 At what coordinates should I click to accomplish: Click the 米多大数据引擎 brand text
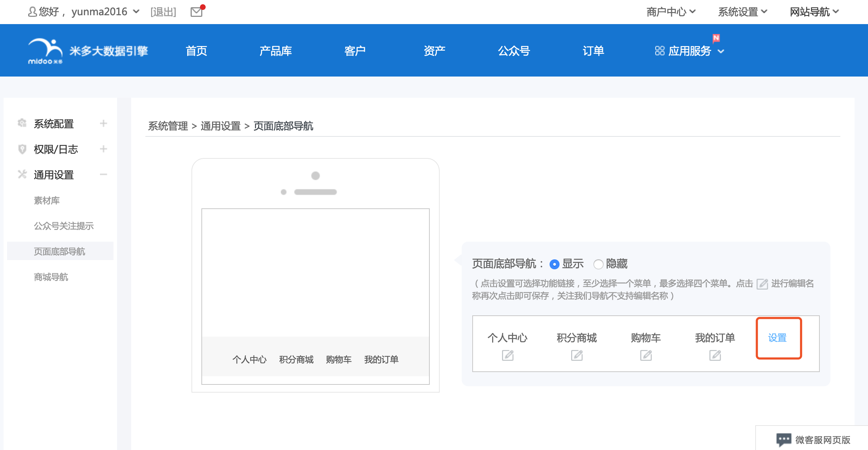coord(109,51)
